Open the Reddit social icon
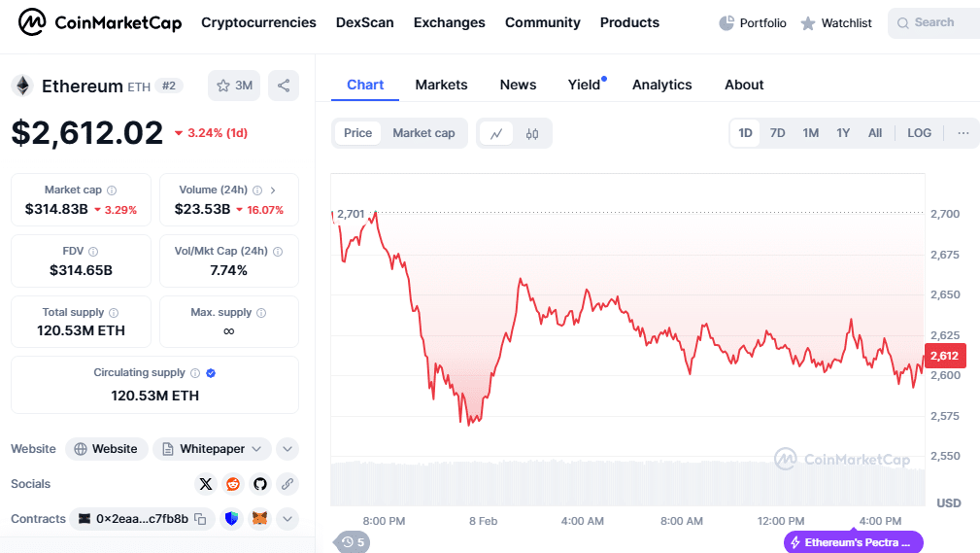The width and height of the screenshot is (980, 553). pyautogui.click(x=233, y=484)
